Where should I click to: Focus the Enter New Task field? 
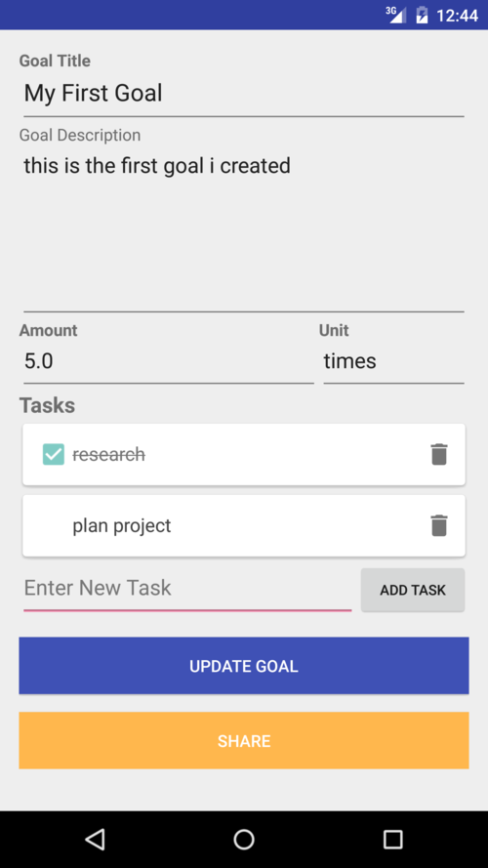[x=187, y=589]
